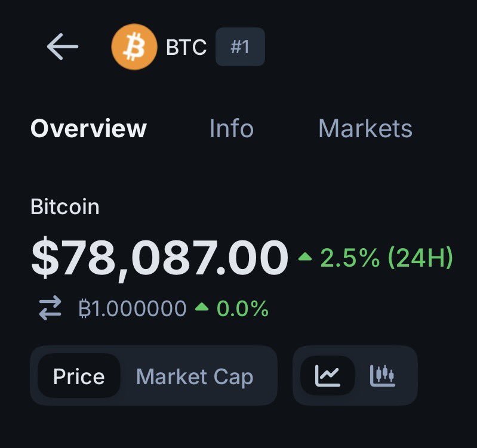Viewport: 477px width, 448px height.
Task: Click the Bitcoin name label
Action: click(64, 207)
